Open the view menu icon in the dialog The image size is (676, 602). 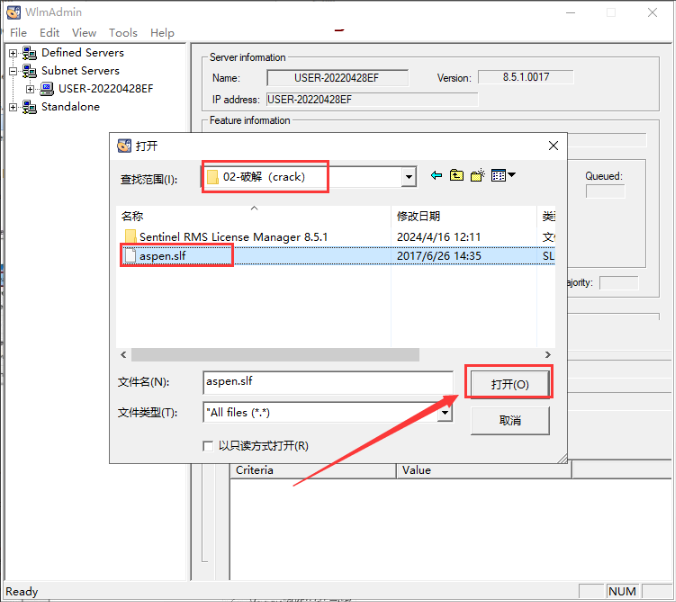pyautogui.click(x=503, y=176)
